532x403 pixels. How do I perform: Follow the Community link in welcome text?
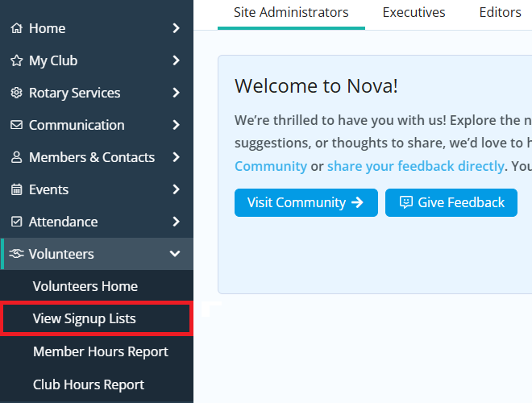[x=271, y=166]
